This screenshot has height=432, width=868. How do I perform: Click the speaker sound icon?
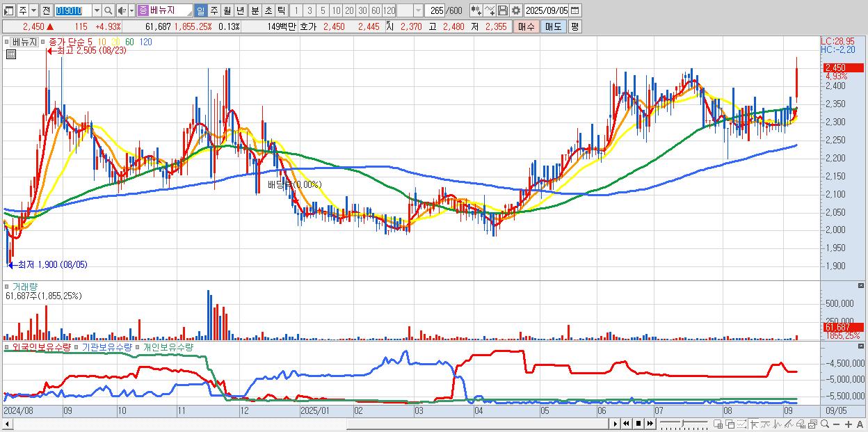click(x=122, y=10)
